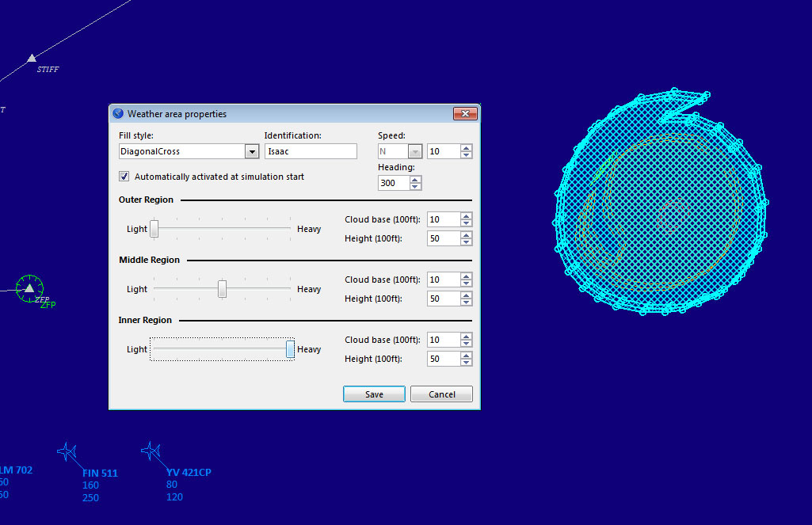812x525 pixels.
Task: Increase Middle Region cloud base value
Action: [467, 276]
